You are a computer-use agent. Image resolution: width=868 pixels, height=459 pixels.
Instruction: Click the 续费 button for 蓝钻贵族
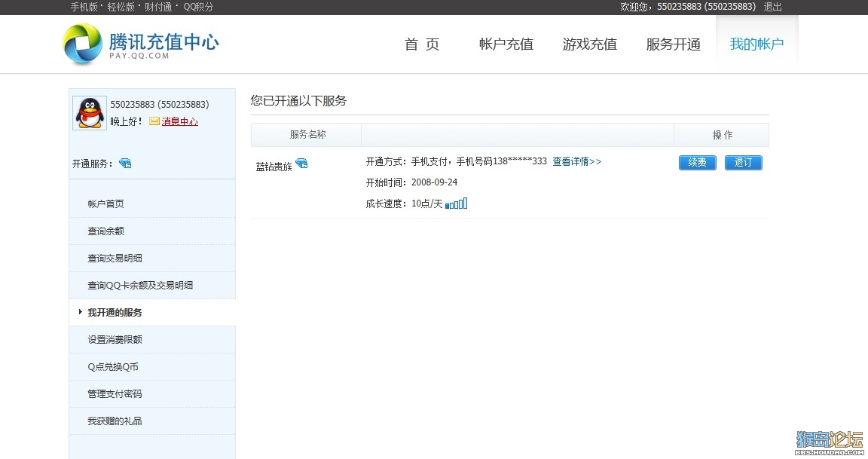coord(698,162)
